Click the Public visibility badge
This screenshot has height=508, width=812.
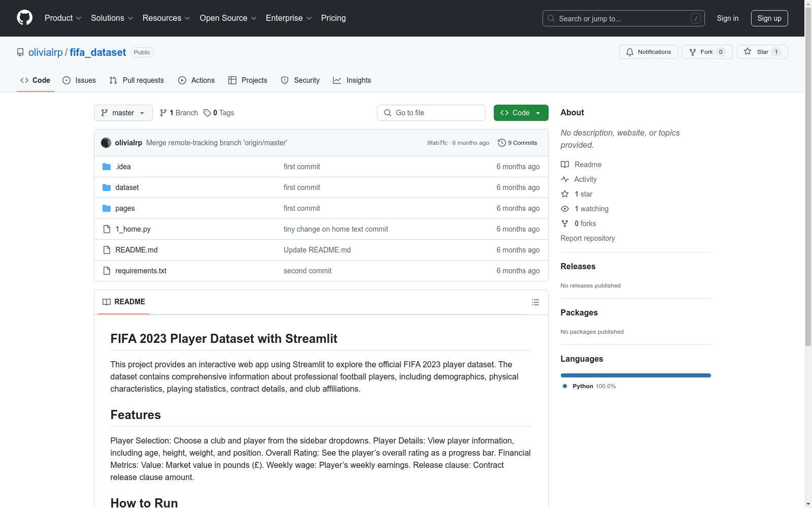tap(142, 52)
